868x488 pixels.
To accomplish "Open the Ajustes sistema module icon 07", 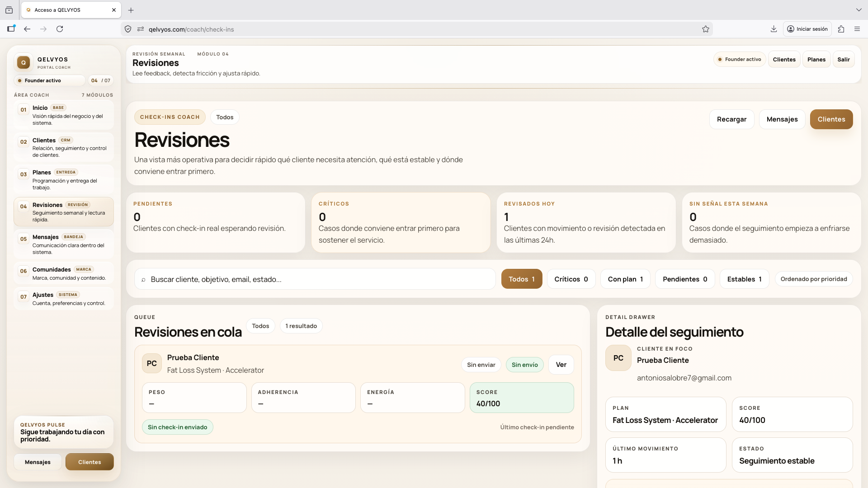I will tap(23, 297).
